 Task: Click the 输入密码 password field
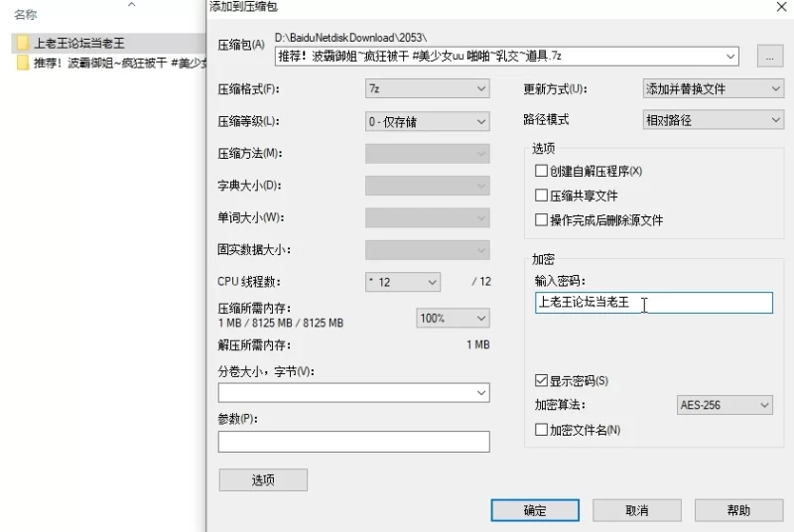[x=653, y=303]
